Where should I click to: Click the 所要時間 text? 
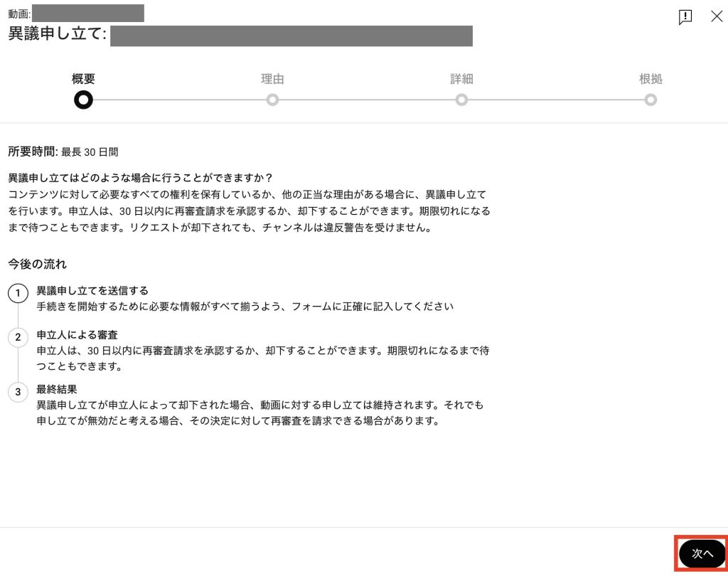33,152
